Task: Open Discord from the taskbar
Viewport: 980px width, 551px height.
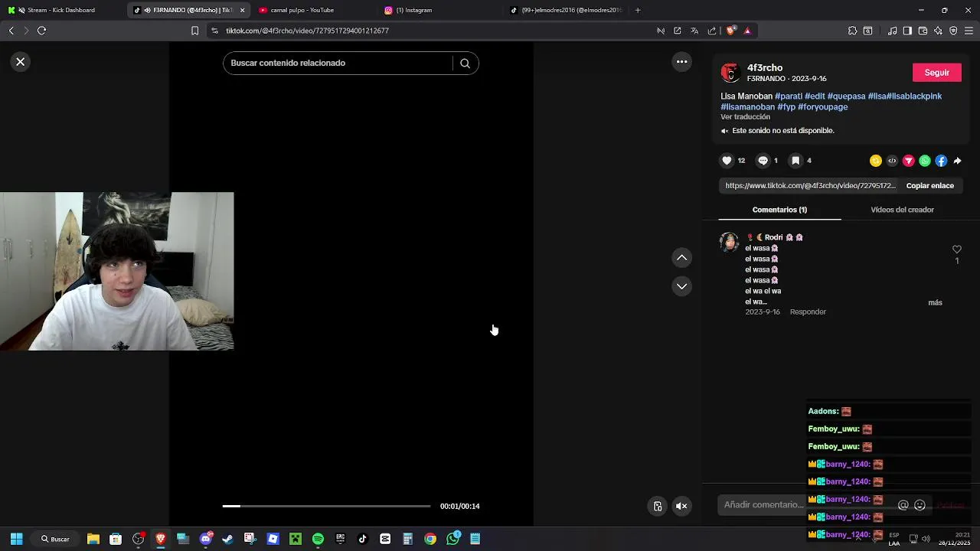Action: 205,539
